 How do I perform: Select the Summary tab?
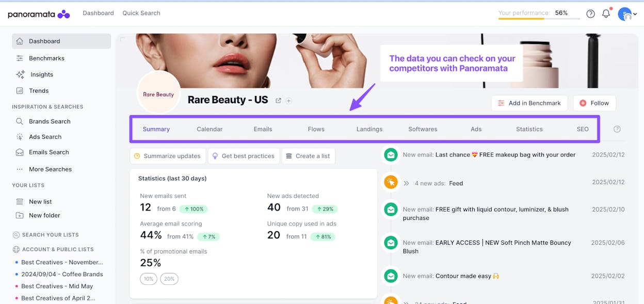tap(156, 129)
